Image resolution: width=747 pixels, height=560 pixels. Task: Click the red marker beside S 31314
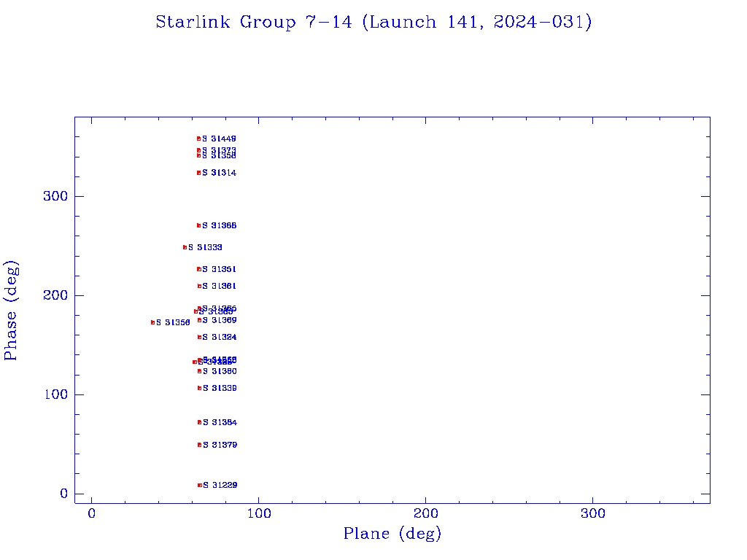198,173
